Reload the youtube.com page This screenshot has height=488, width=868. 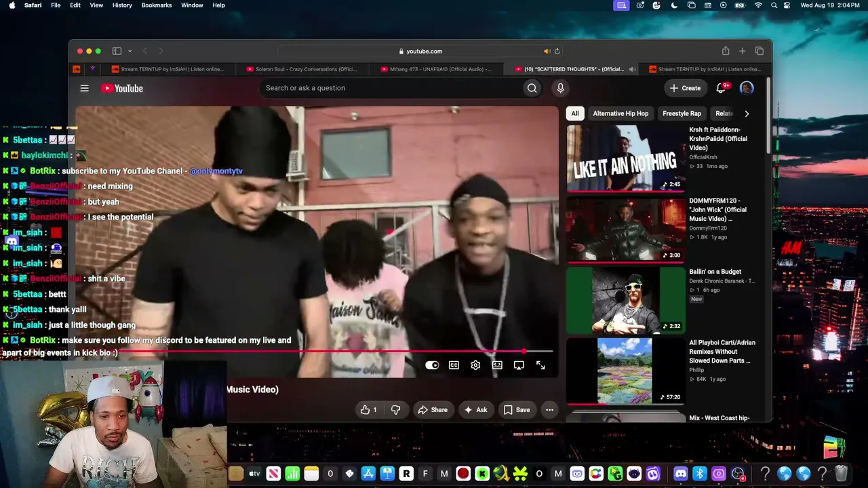pos(557,51)
